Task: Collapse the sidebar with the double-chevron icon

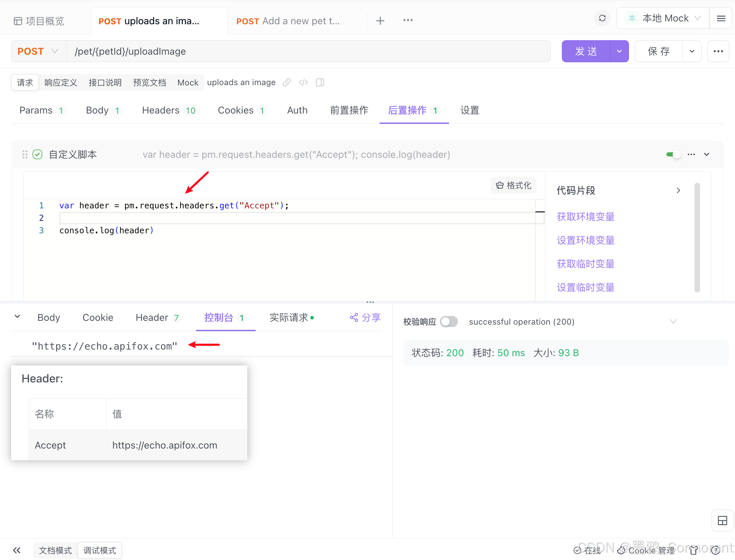Action: pyautogui.click(x=17, y=550)
